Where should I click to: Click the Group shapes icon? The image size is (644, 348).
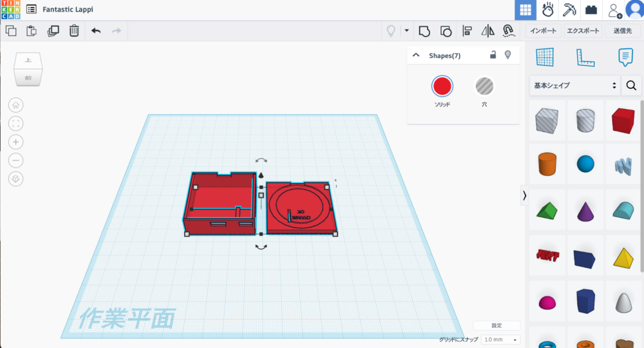point(424,31)
